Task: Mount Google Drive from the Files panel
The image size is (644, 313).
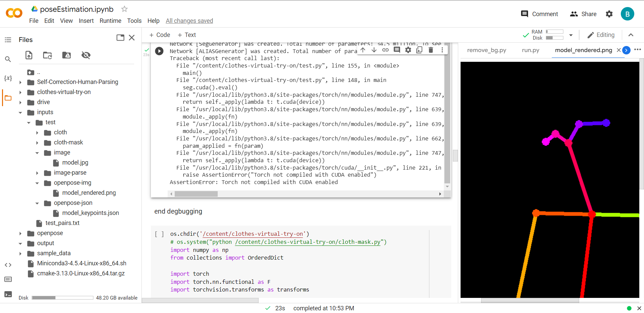Action: (66, 55)
